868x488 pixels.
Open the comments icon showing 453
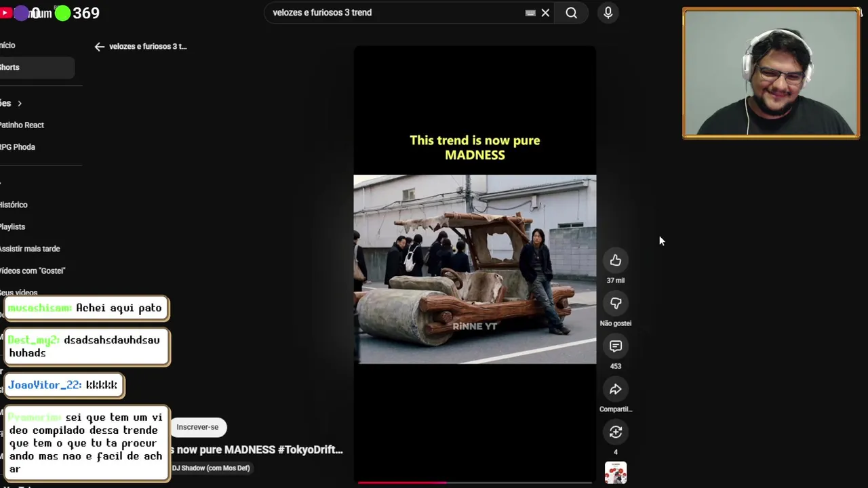pos(615,346)
